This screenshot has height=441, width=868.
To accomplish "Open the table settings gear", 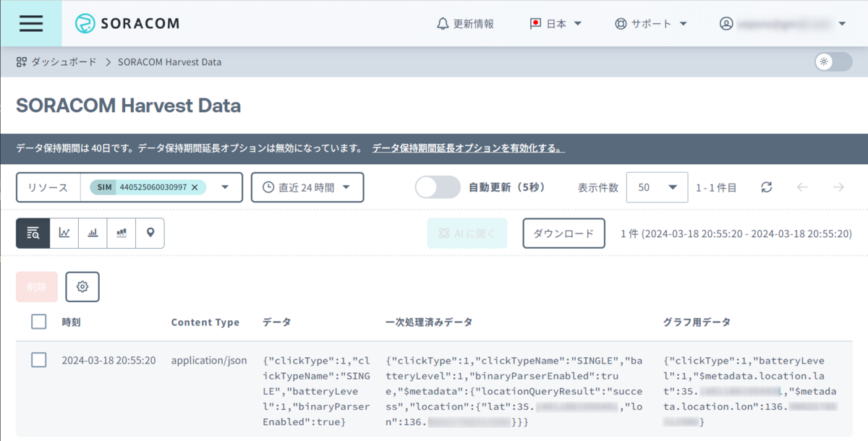I will point(82,287).
